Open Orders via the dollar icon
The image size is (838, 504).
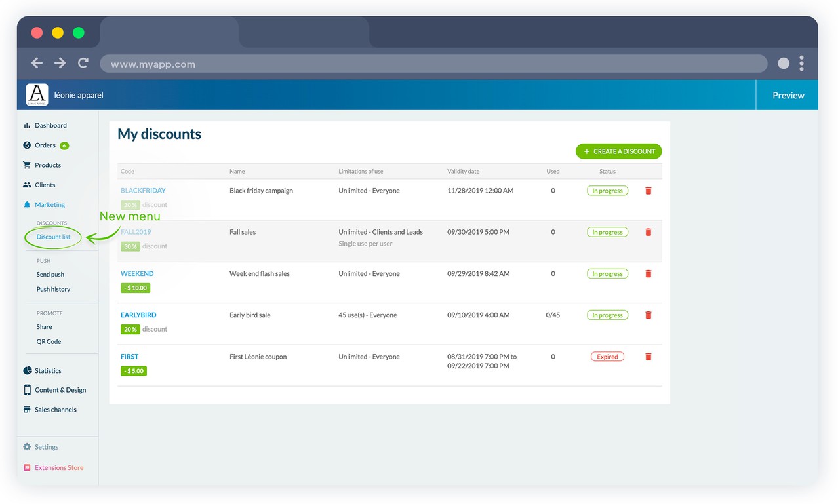pos(27,145)
